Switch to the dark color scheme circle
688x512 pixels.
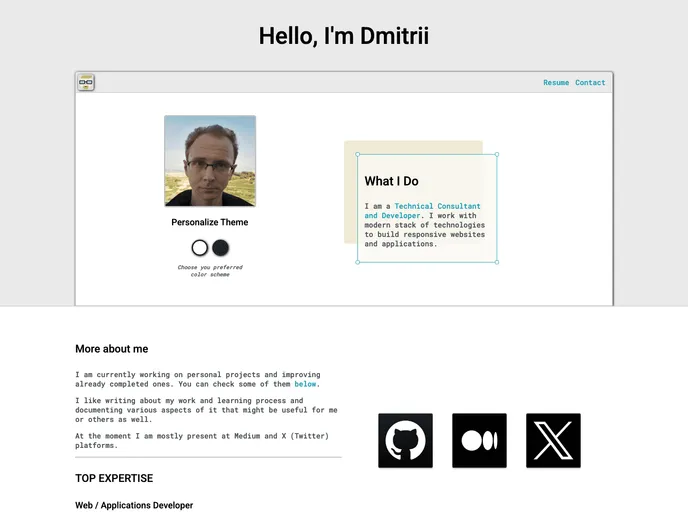[221, 248]
